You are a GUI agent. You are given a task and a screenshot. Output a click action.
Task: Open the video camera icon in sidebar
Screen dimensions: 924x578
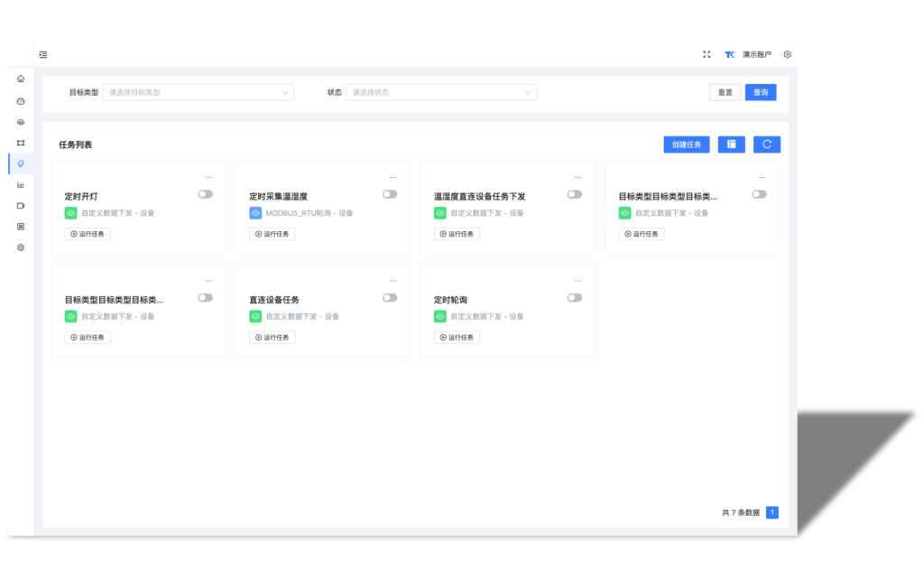(21, 206)
